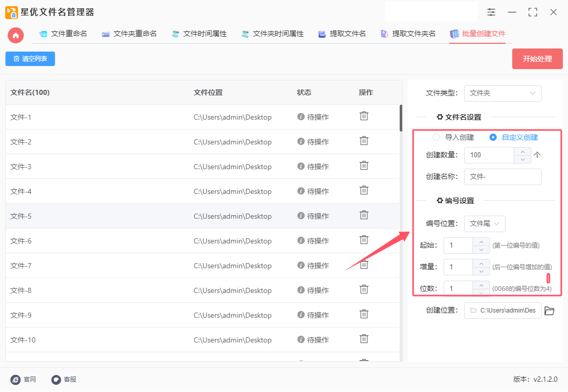The image size is (568, 392).
Task: Switch to 文件夹时间属性 tab
Action: pos(273,34)
